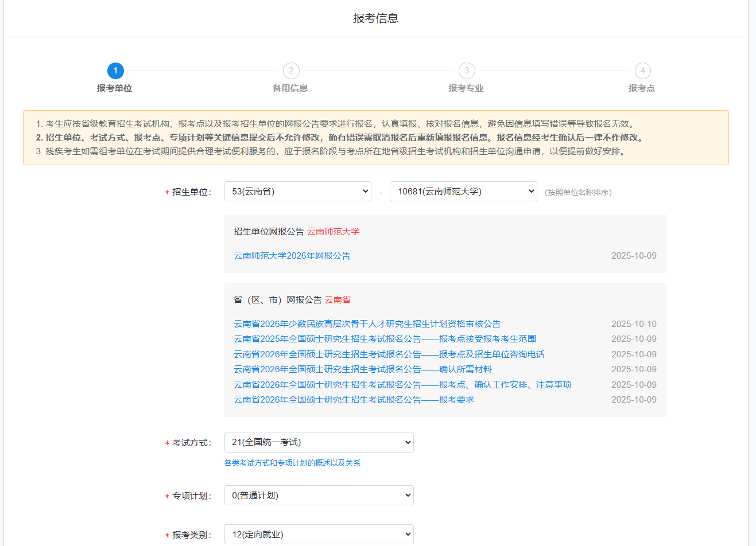Click 各类考试方式和专项计划的概述以及关系 link
Image resolution: width=756 pixels, height=546 pixels.
pos(292,463)
